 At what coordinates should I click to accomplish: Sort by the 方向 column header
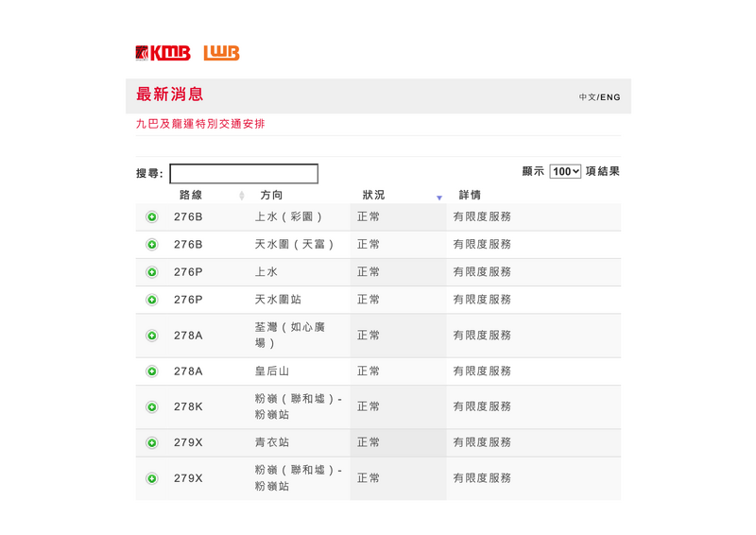(x=272, y=196)
